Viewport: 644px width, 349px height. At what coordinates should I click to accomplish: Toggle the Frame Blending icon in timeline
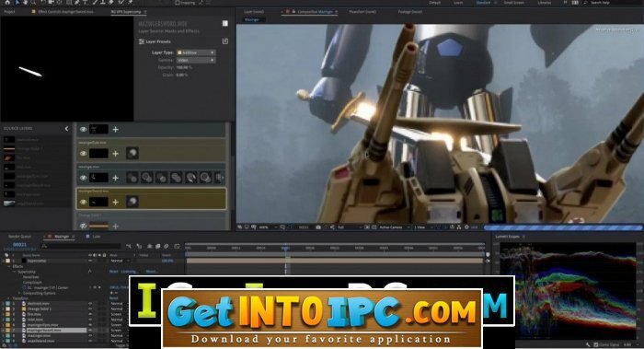(157, 246)
